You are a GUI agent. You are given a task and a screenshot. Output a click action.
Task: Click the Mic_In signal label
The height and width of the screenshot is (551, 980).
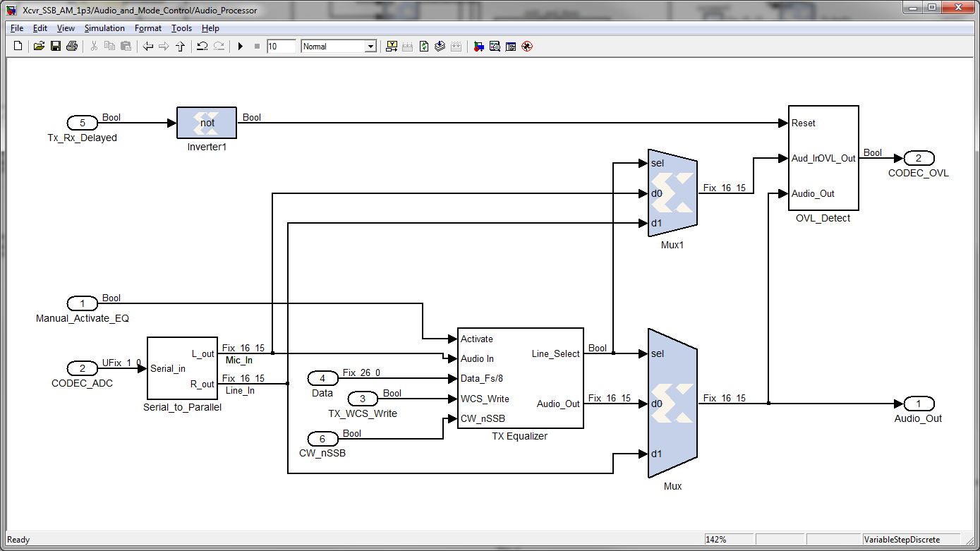pos(239,361)
